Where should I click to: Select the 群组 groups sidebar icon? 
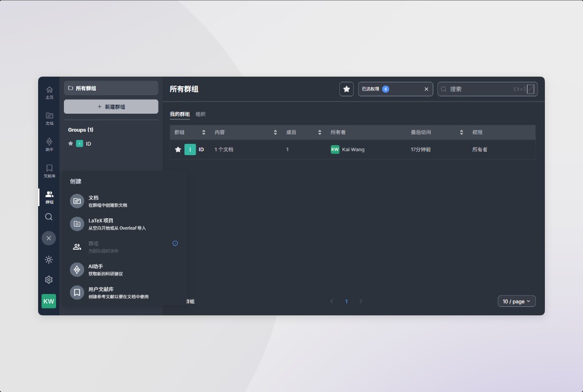pyautogui.click(x=49, y=197)
